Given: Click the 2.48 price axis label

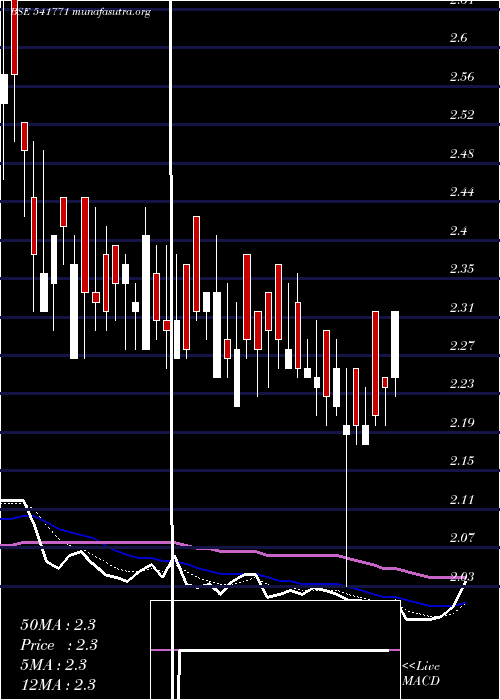Looking at the screenshot, I should click(x=462, y=154).
